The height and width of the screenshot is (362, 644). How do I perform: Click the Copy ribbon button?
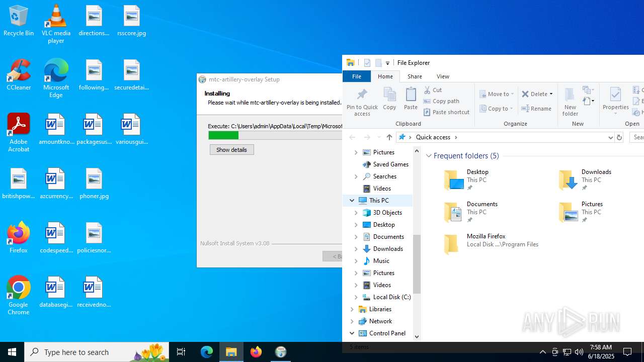click(x=389, y=99)
